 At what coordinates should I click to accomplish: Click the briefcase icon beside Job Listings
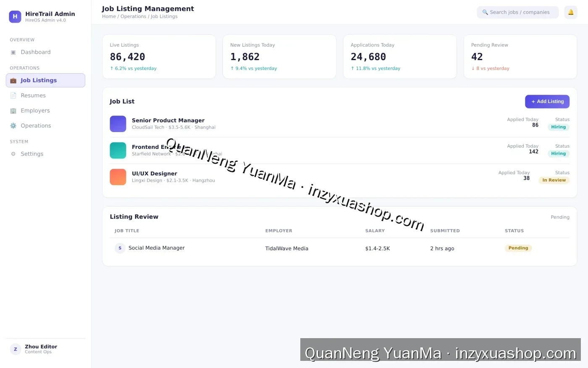(x=13, y=80)
